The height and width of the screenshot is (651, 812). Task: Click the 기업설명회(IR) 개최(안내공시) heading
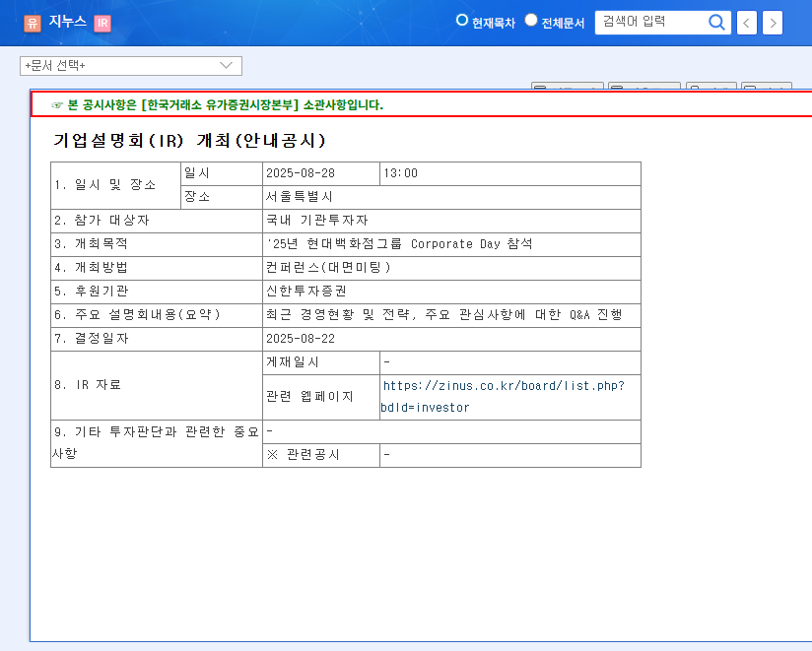tap(189, 141)
